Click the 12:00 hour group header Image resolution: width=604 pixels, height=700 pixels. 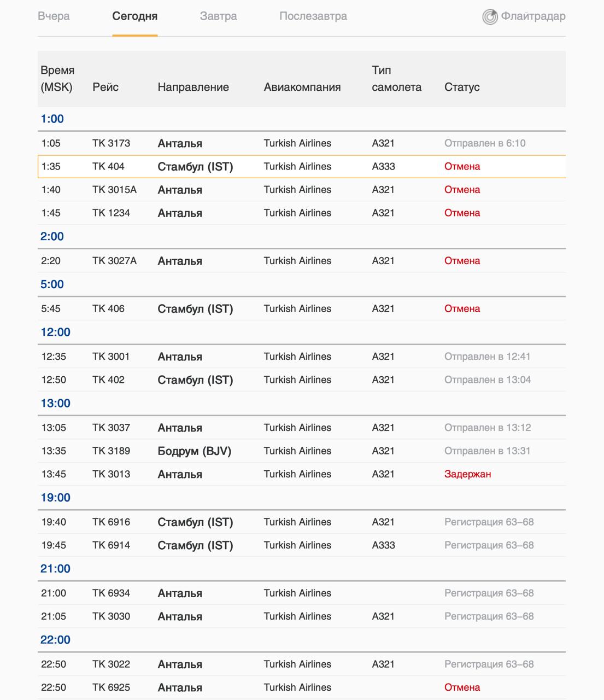click(55, 332)
